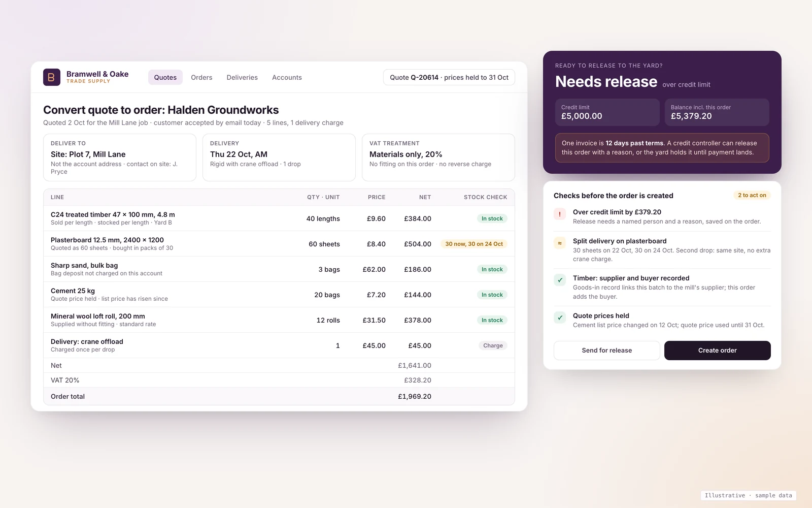812x508 pixels.
Task: Click the red exclamation icon for credit limit
Action: 560,214
